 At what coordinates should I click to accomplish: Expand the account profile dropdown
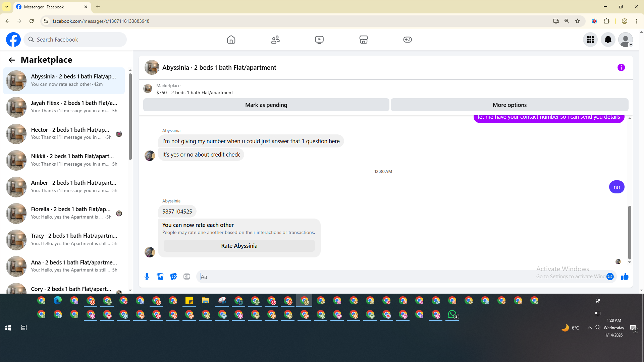tap(626, 40)
